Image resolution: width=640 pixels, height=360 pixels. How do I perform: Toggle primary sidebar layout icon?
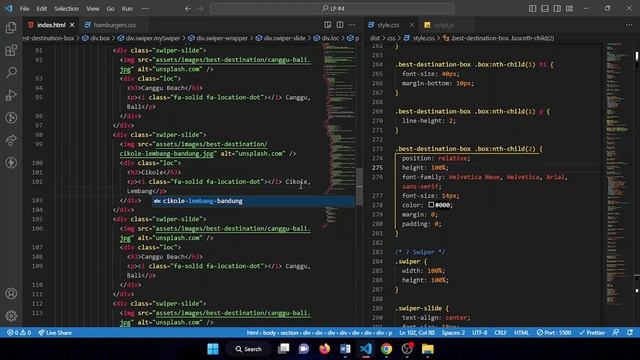tap(532, 8)
